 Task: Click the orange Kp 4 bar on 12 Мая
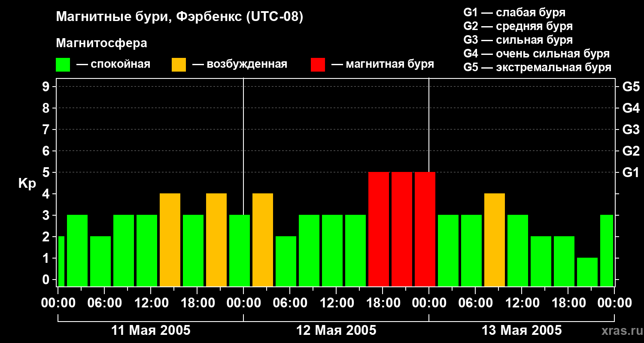[x=263, y=240]
